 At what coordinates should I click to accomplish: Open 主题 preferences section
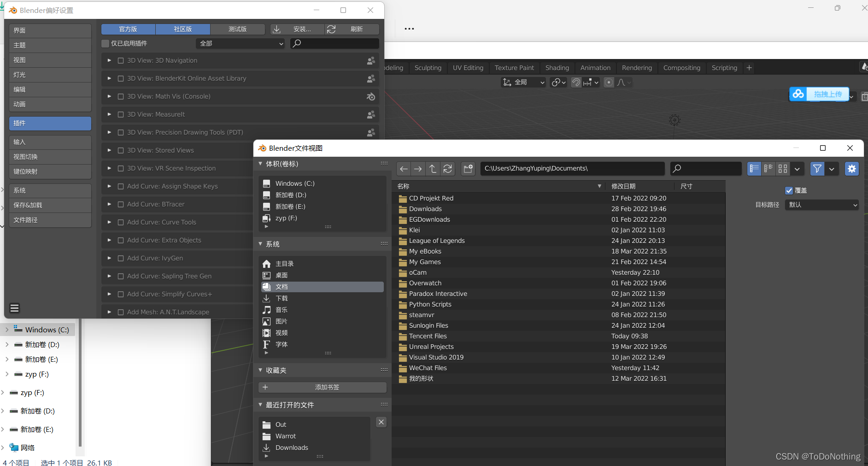point(50,45)
